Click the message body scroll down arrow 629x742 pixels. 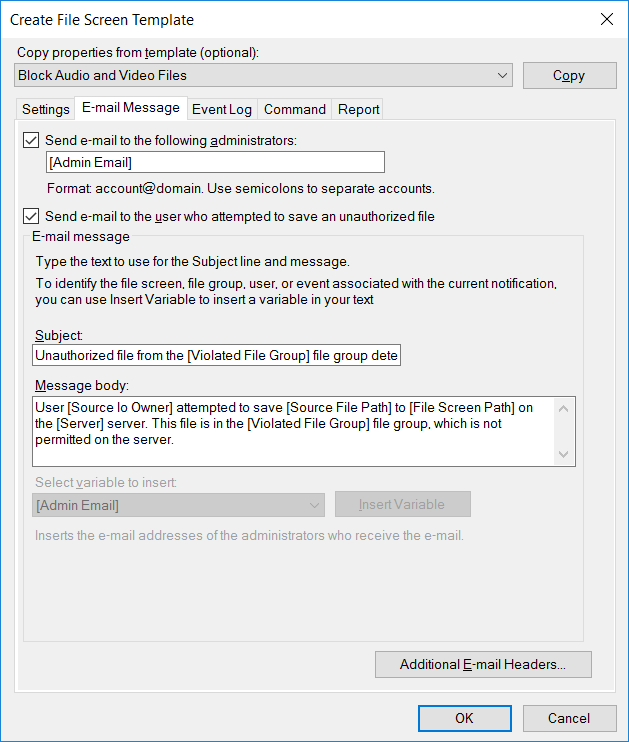click(x=563, y=454)
